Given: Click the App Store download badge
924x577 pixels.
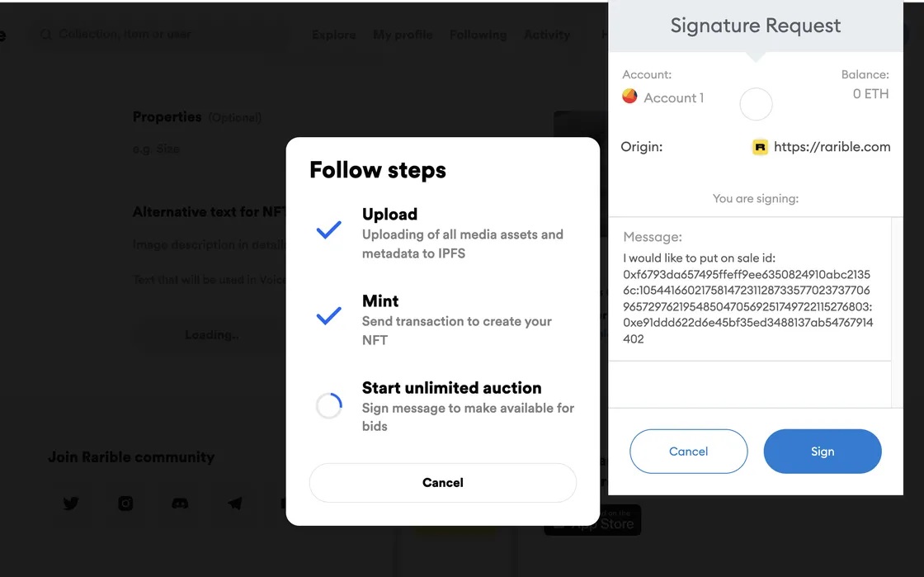Looking at the screenshot, I should [x=592, y=520].
